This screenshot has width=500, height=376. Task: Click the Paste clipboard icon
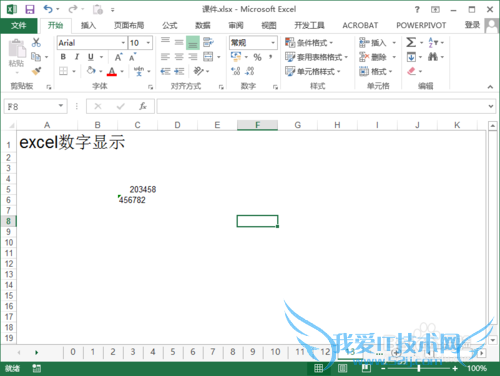pyautogui.click(x=17, y=49)
